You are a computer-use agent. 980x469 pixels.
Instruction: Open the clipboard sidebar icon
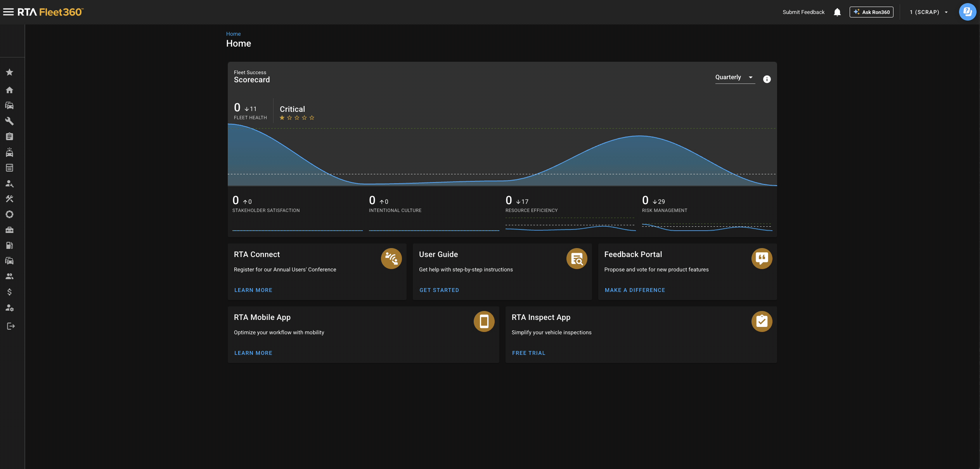tap(10, 137)
